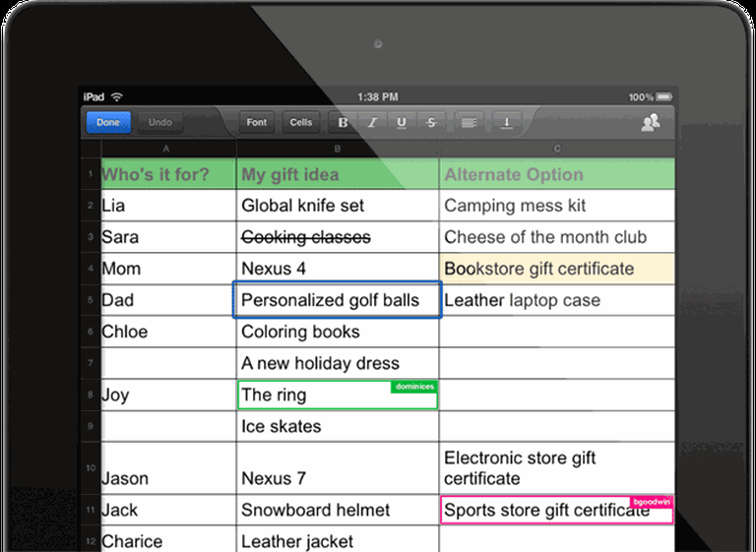Check the Wi-Fi status icon
756x552 pixels.
click(117, 96)
